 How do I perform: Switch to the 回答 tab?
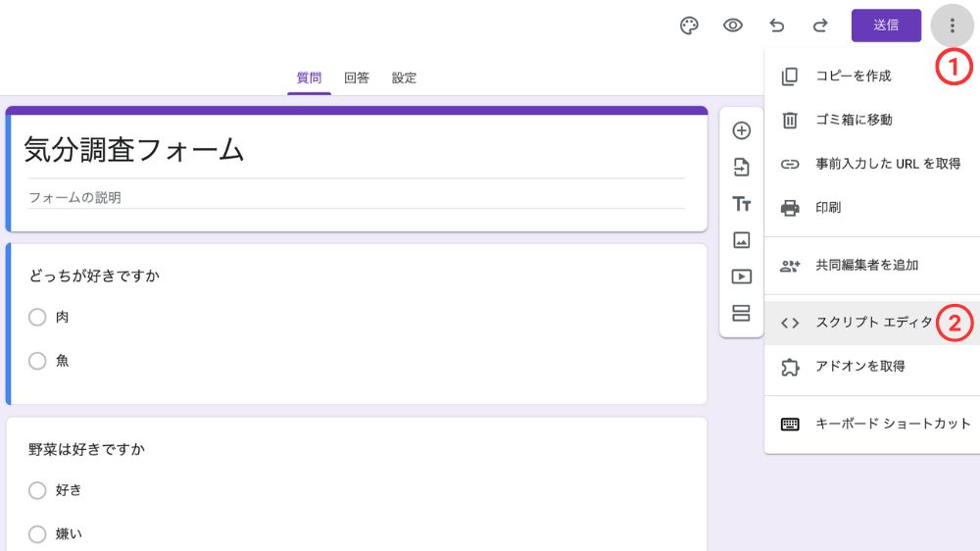click(357, 78)
